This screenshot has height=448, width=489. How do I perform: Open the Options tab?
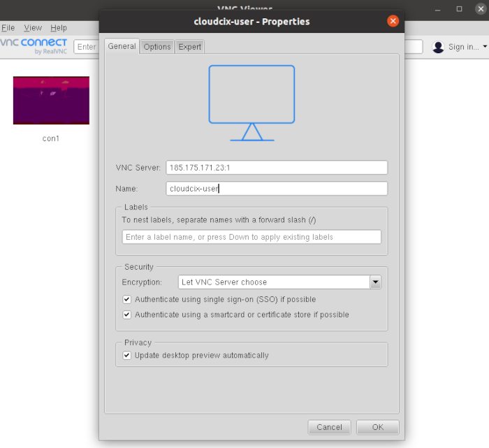(157, 47)
